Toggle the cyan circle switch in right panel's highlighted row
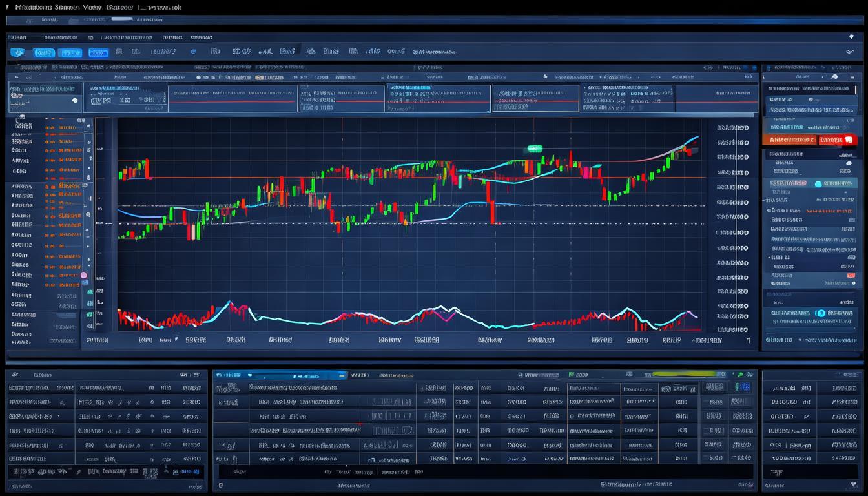The image size is (868, 496). point(818,183)
